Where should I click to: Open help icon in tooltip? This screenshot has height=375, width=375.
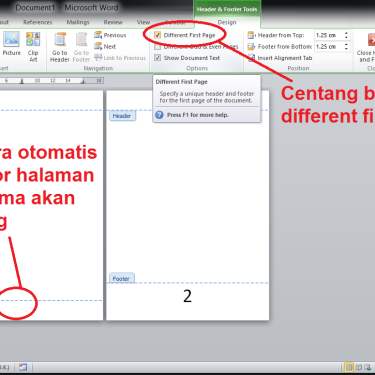tap(159, 115)
